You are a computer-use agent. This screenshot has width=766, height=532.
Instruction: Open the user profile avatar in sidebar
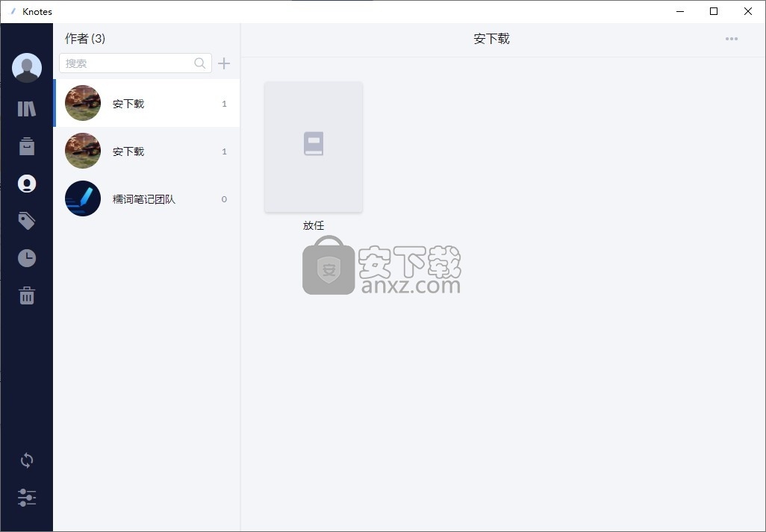pos(27,68)
